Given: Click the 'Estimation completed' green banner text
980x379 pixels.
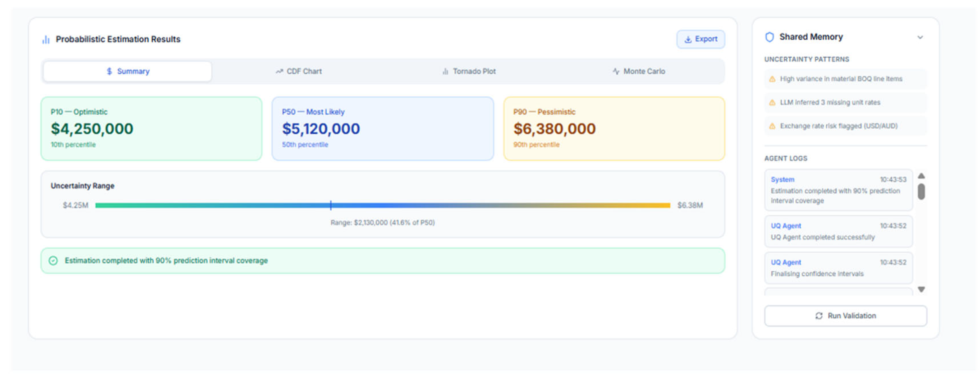Looking at the screenshot, I should coord(166,261).
